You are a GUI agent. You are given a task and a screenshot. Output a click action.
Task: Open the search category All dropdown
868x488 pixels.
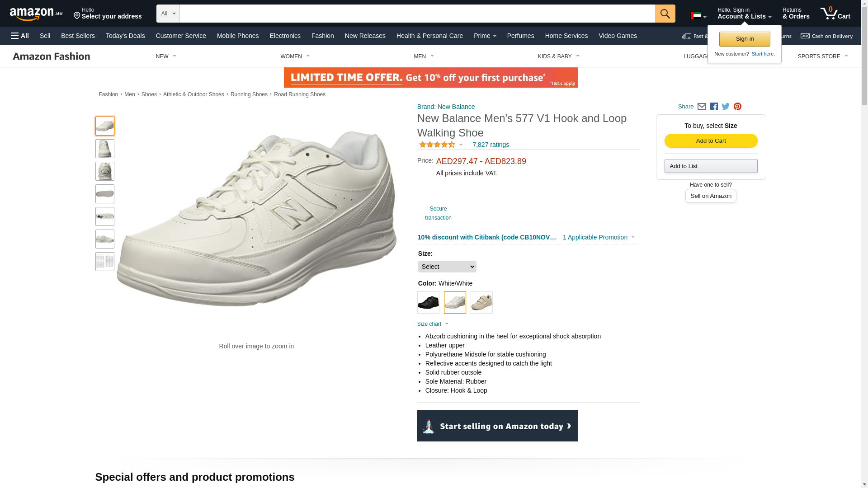pos(168,14)
